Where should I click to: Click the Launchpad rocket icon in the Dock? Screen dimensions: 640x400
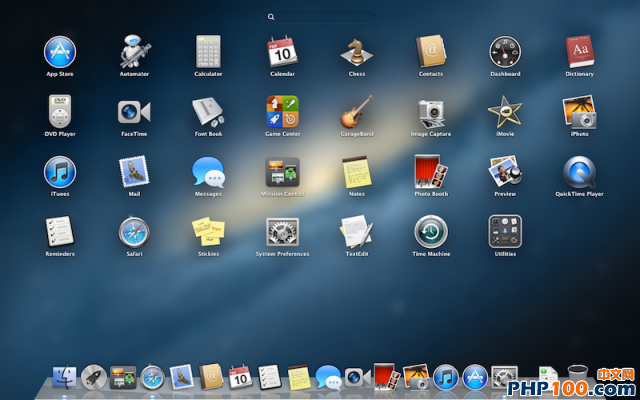click(x=93, y=377)
